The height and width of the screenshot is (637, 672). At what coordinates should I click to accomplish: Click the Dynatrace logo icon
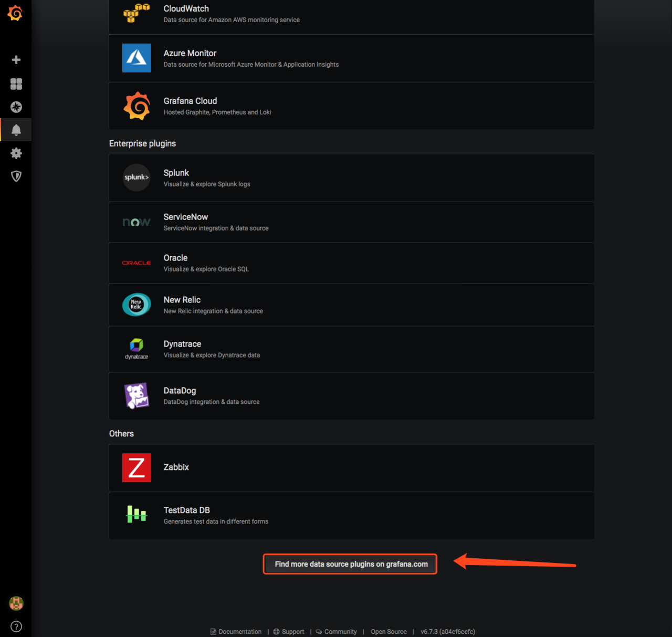[x=136, y=349]
